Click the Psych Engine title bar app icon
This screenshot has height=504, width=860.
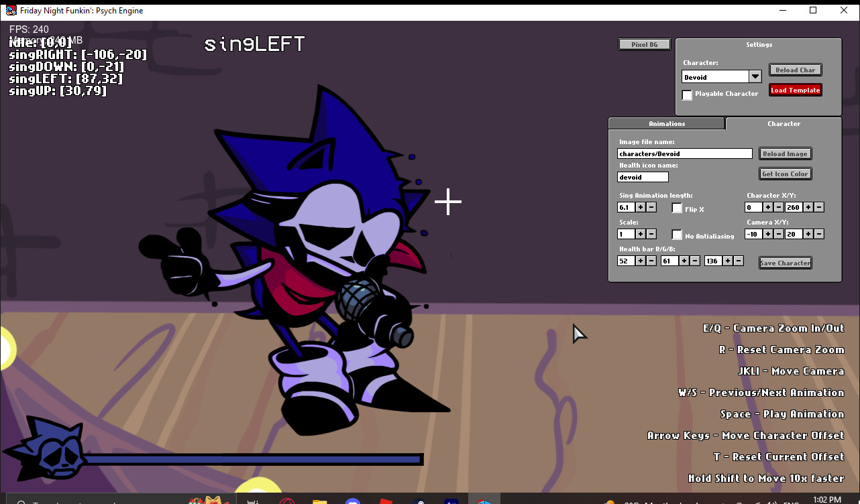11,10
